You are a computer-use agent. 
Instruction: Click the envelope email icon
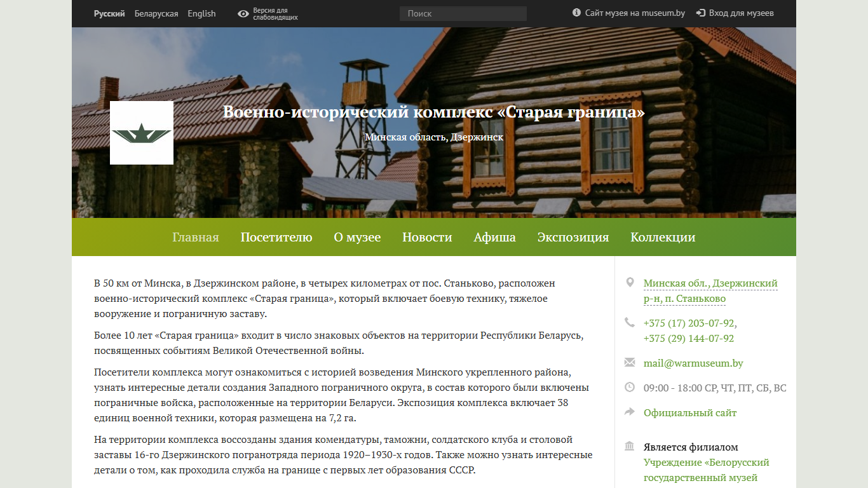[x=630, y=362]
